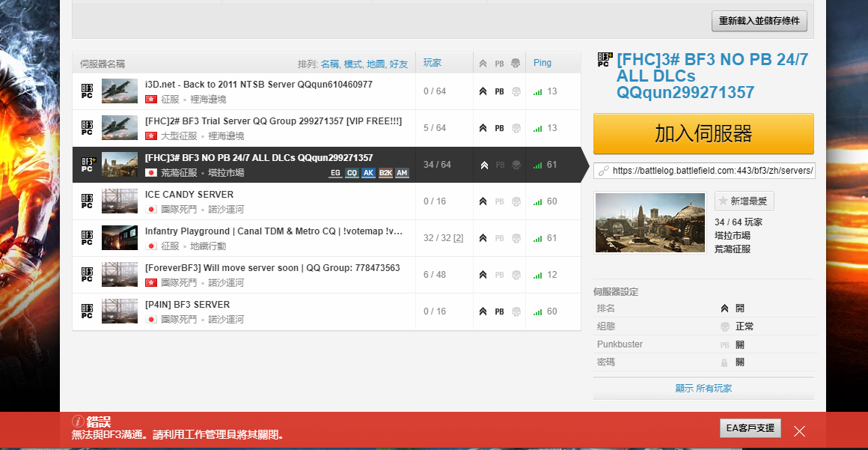Click the PB Punkbuster column header
The width and height of the screenshot is (868, 450).
(x=499, y=64)
